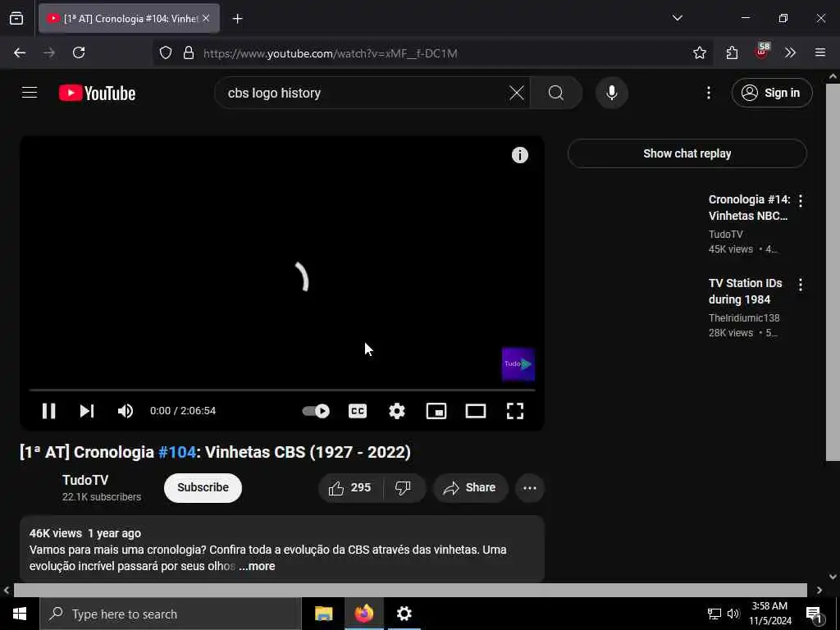Skip to the next video
Image resolution: width=840 pixels, height=630 pixels.
pos(87,411)
